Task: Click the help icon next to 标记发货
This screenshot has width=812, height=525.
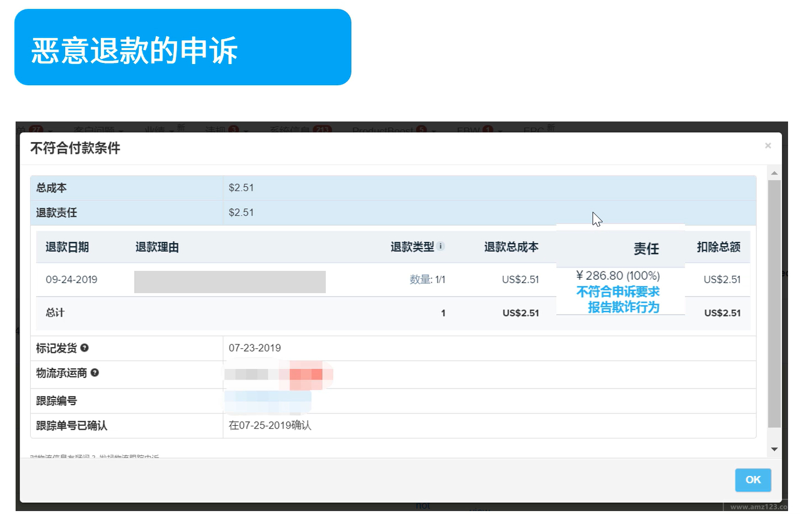Action: pyautogui.click(x=85, y=348)
